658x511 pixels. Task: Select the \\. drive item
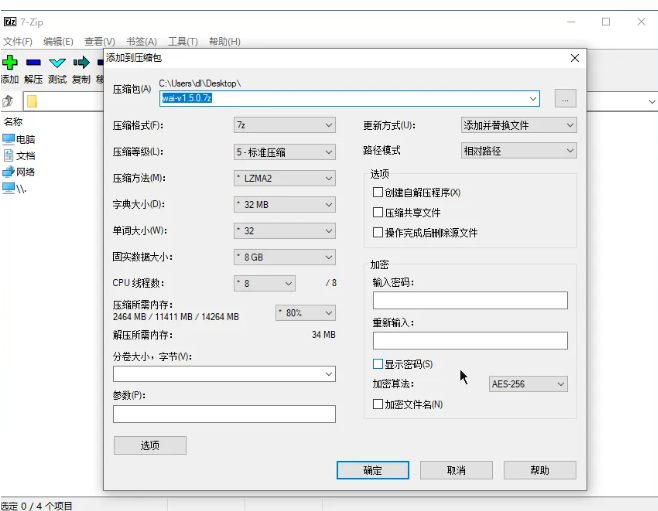[x=15, y=188]
